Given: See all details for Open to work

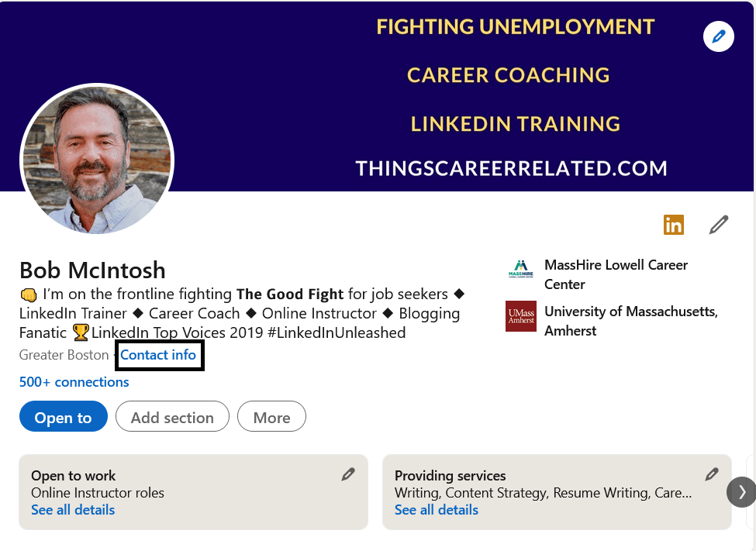Looking at the screenshot, I should [x=73, y=510].
